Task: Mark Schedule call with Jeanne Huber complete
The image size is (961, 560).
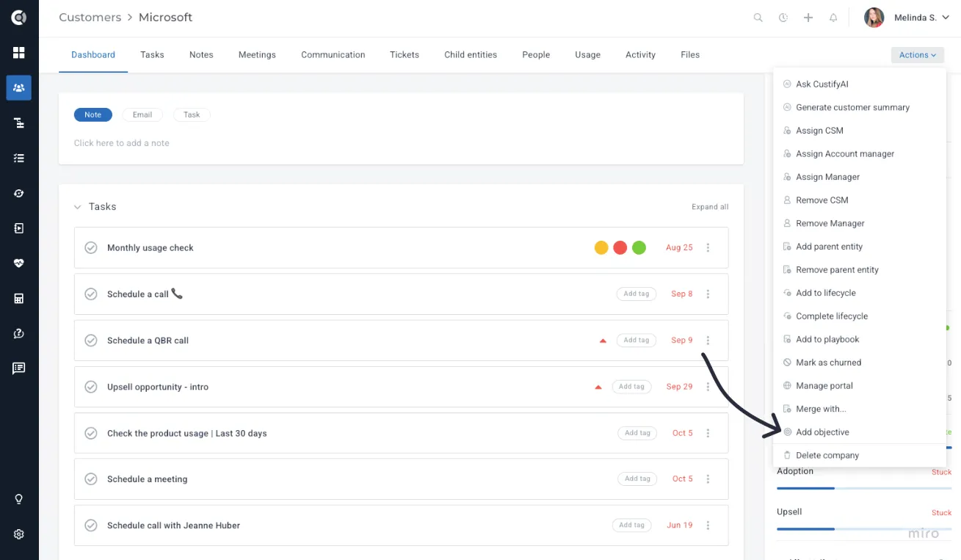Action: click(x=91, y=526)
